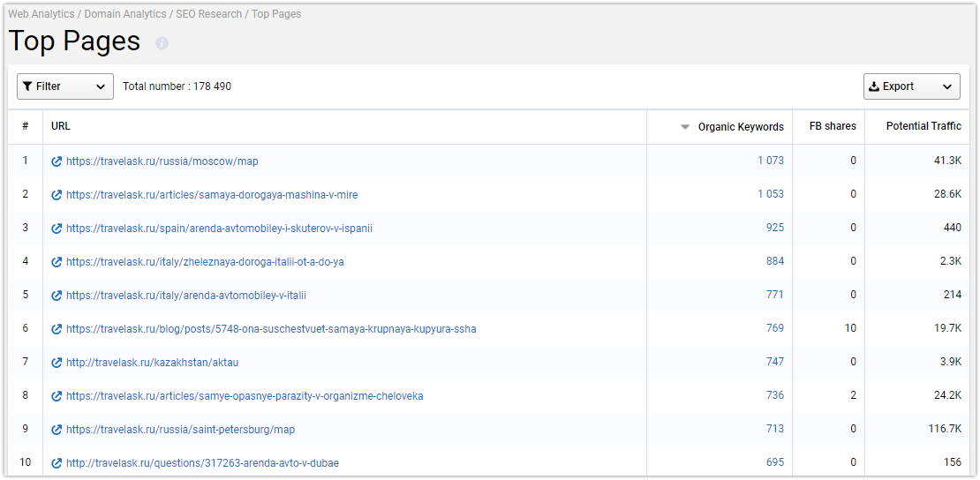The width and height of the screenshot is (980, 480).
Task: Open the Export dropdown
Action: point(912,86)
